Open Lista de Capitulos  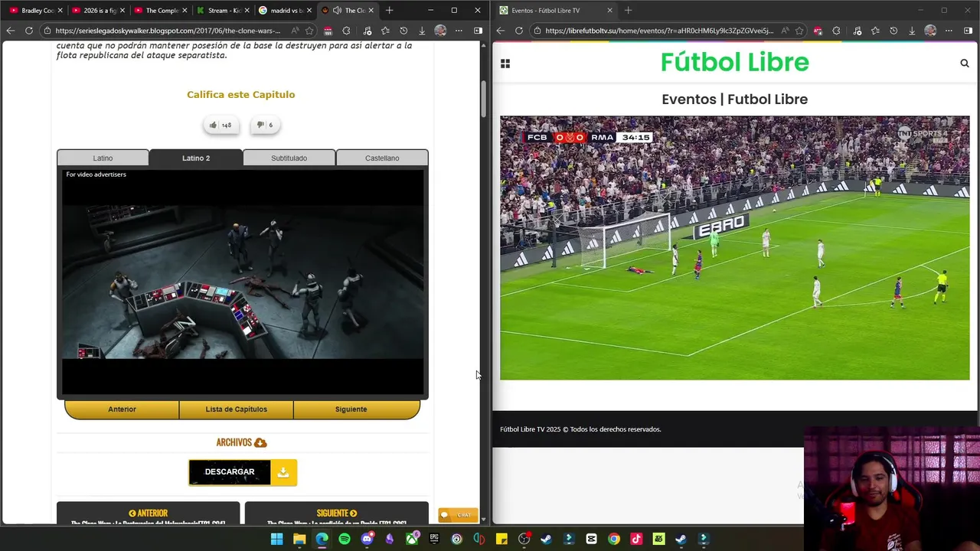(x=236, y=409)
